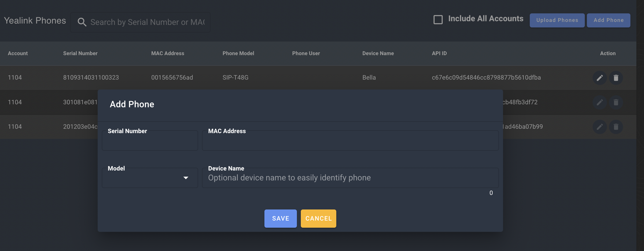Sort by the API ID column header
Viewport: 644px width, 251px height.
tap(439, 53)
